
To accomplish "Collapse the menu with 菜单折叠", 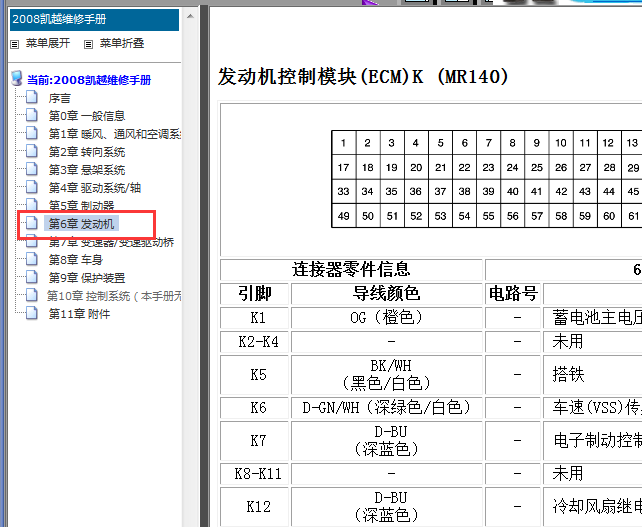I will click(x=122, y=43).
